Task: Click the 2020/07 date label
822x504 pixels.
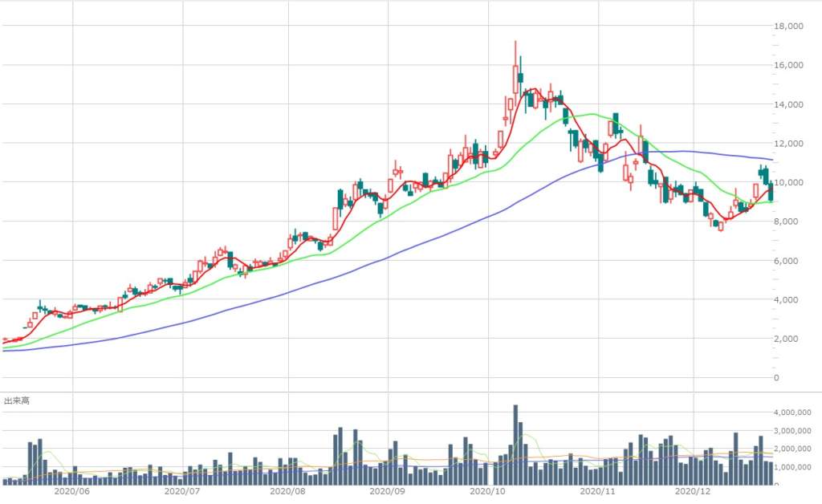Action: pos(182,491)
